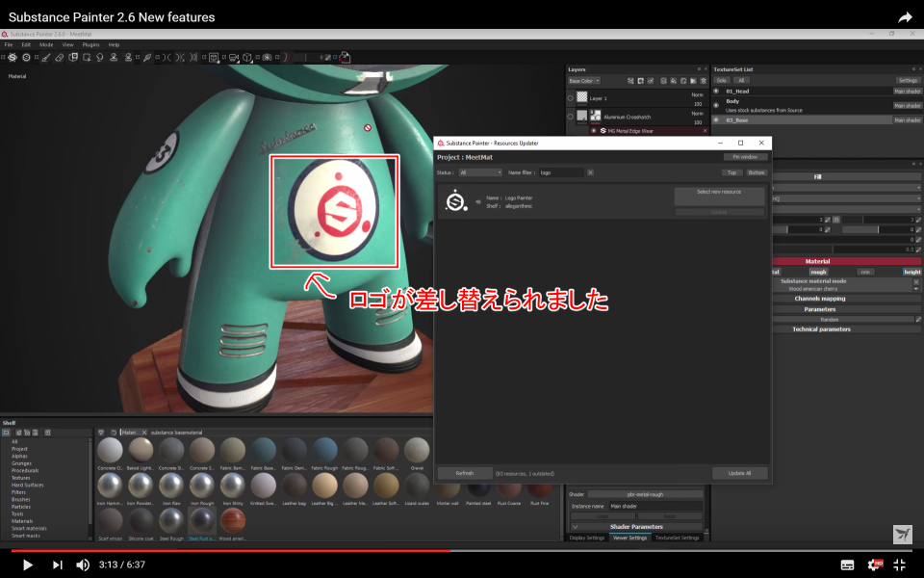Open the Edit menu

[26, 45]
